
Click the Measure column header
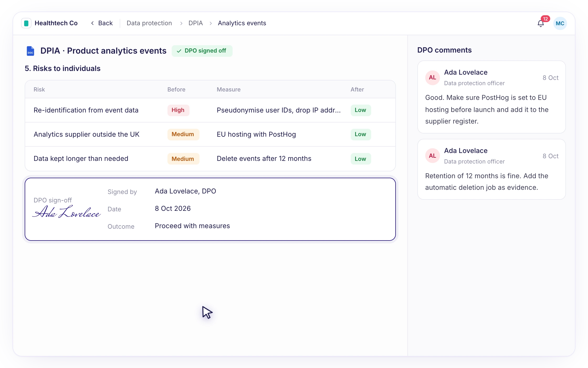[x=229, y=89]
